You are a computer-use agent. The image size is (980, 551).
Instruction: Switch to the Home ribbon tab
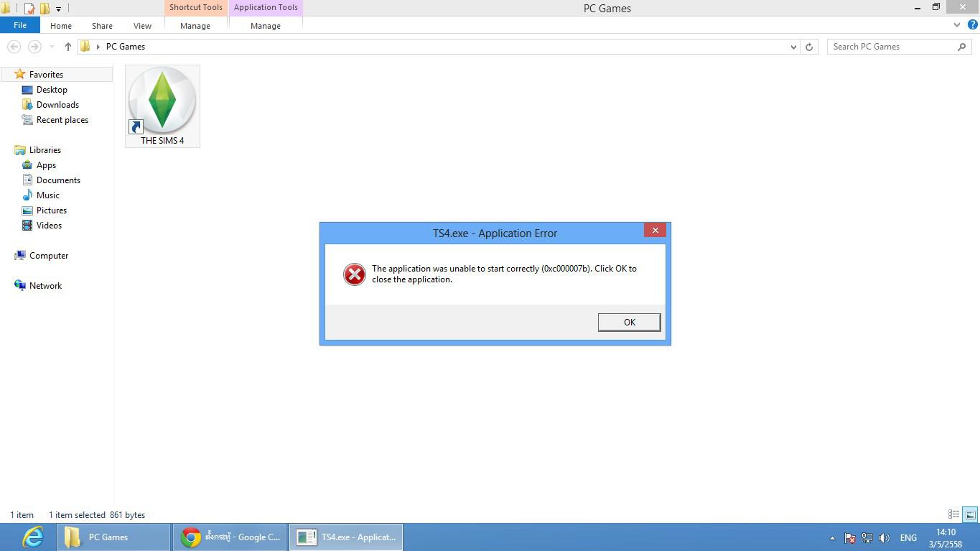click(x=61, y=25)
